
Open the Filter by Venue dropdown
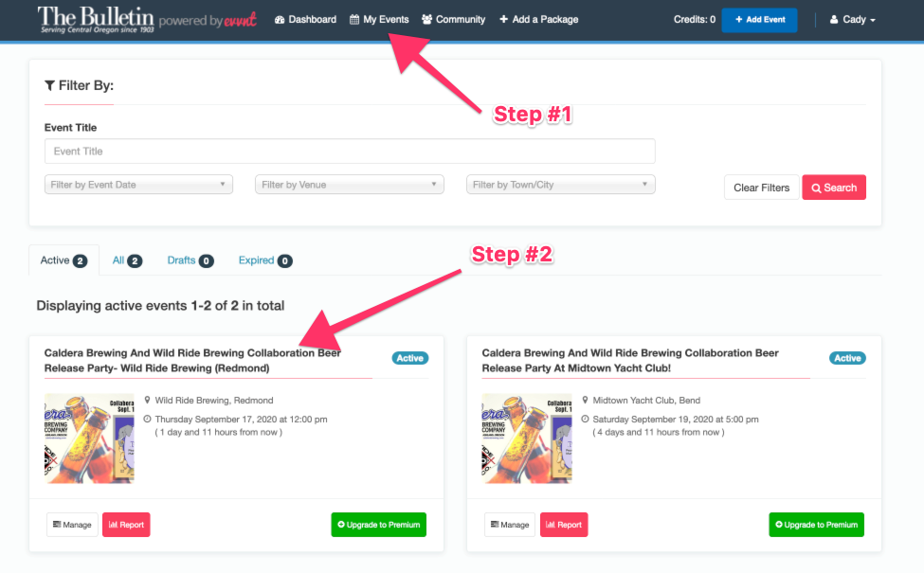pyautogui.click(x=350, y=185)
